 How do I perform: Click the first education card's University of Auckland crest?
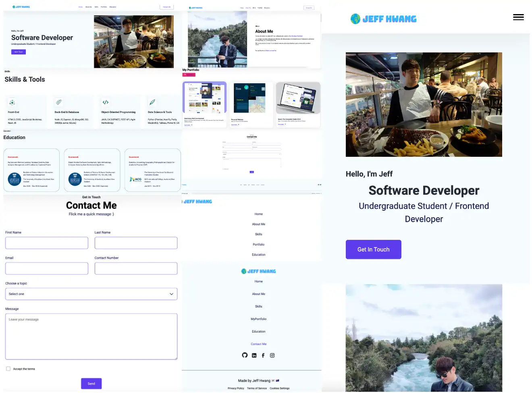[15, 179]
